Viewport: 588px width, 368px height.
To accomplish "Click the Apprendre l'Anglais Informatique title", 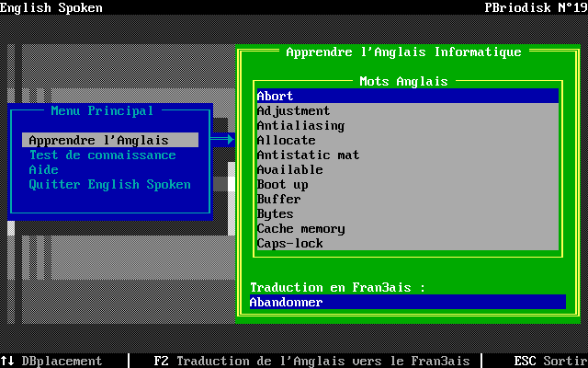I will click(403, 52).
